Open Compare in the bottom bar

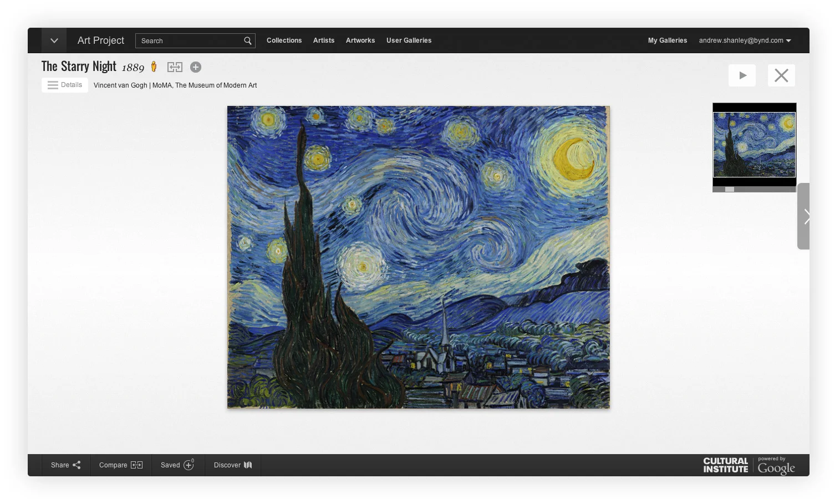tap(121, 465)
